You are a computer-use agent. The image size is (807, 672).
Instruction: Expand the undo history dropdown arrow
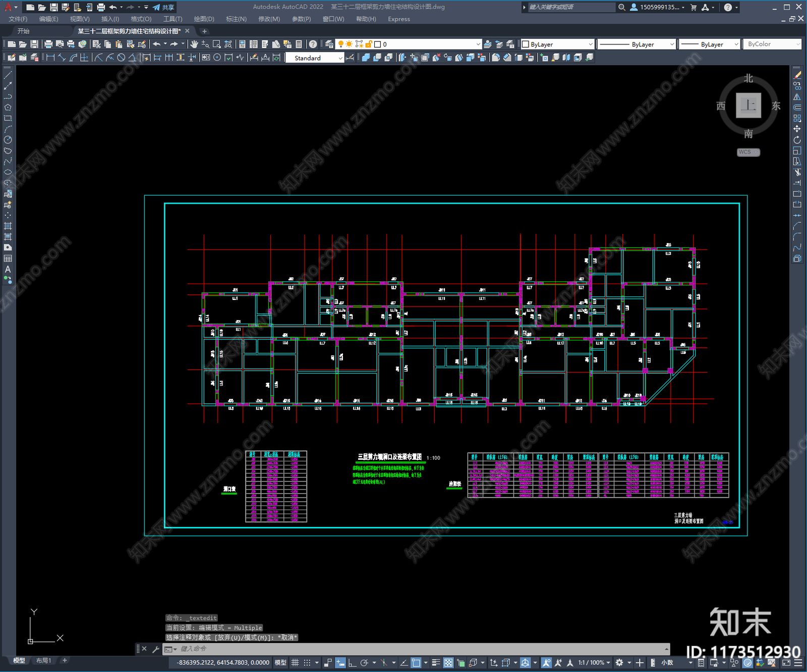pyautogui.click(x=165, y=44)
